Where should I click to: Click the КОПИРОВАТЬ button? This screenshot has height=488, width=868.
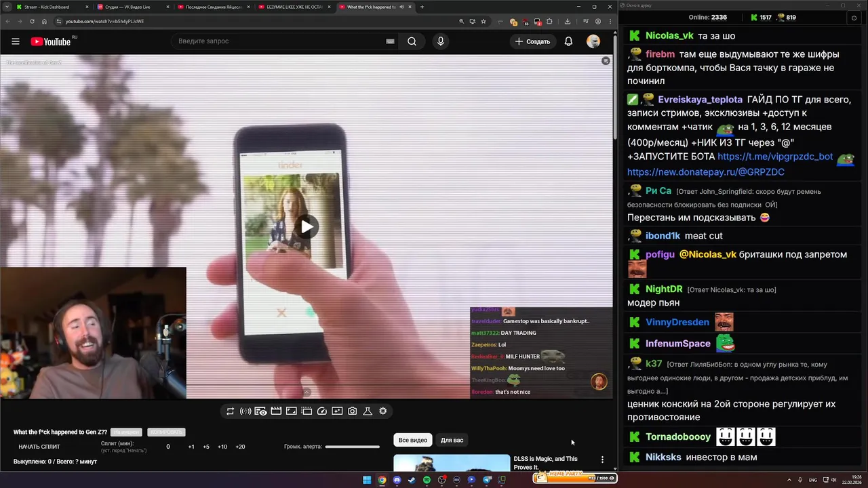pyautogui.click(x=166, y=432)
